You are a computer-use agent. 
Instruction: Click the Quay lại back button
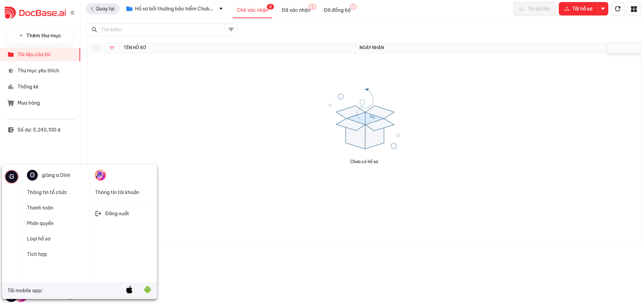[x=103, y=9]
